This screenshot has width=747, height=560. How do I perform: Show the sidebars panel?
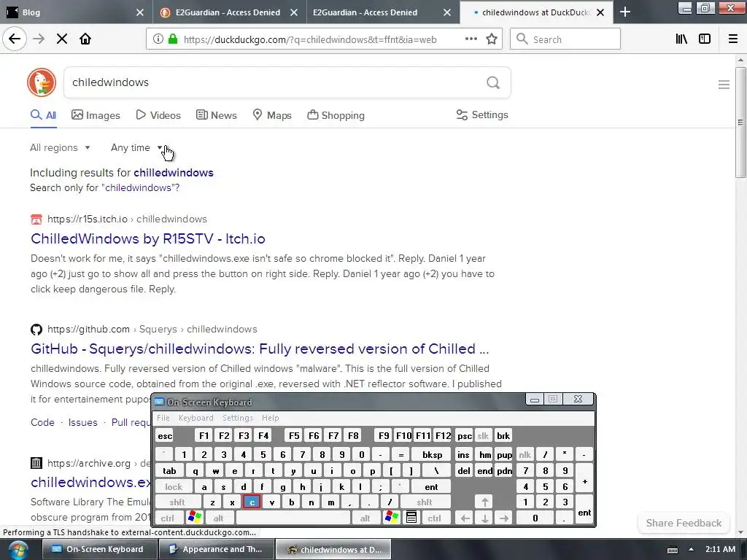coord(705,39)
